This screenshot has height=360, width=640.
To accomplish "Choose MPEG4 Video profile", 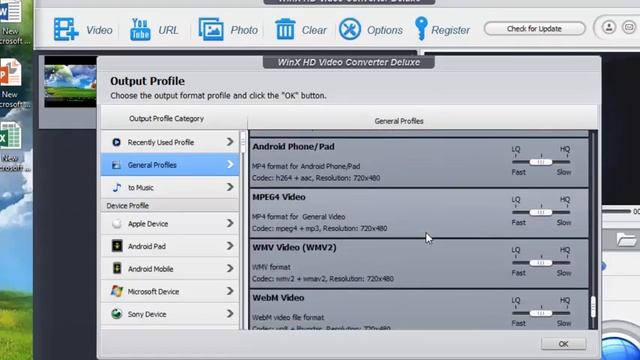I will 419,213.
